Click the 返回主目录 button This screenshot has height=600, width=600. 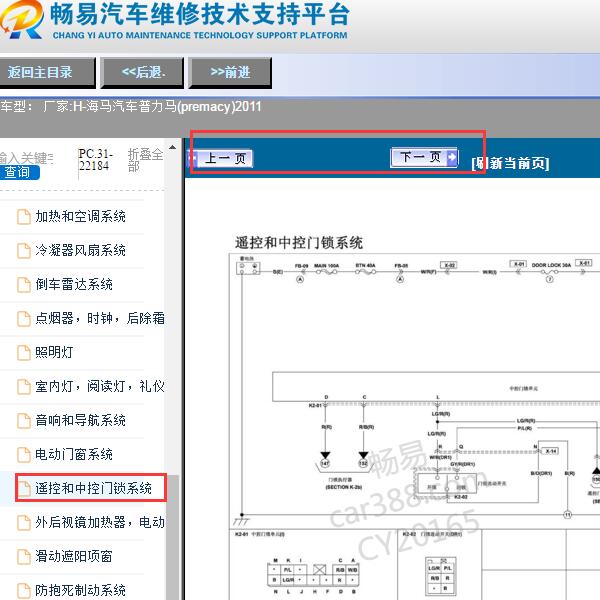47,73
